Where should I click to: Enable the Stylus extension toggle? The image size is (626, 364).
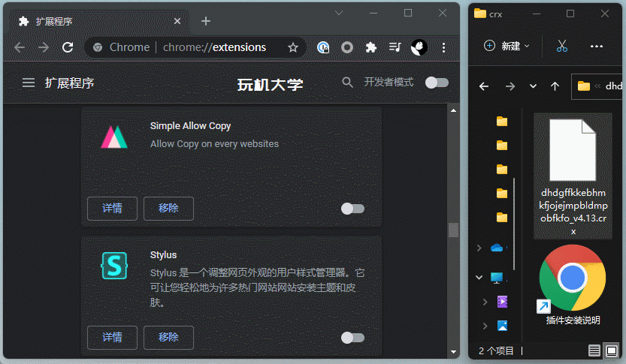tap(352, 338)
